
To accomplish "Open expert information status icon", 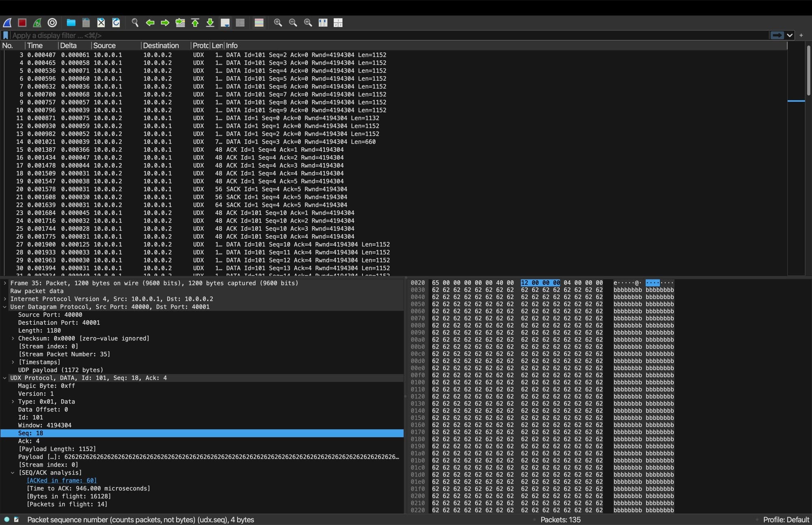I will (x=7, y=519).
